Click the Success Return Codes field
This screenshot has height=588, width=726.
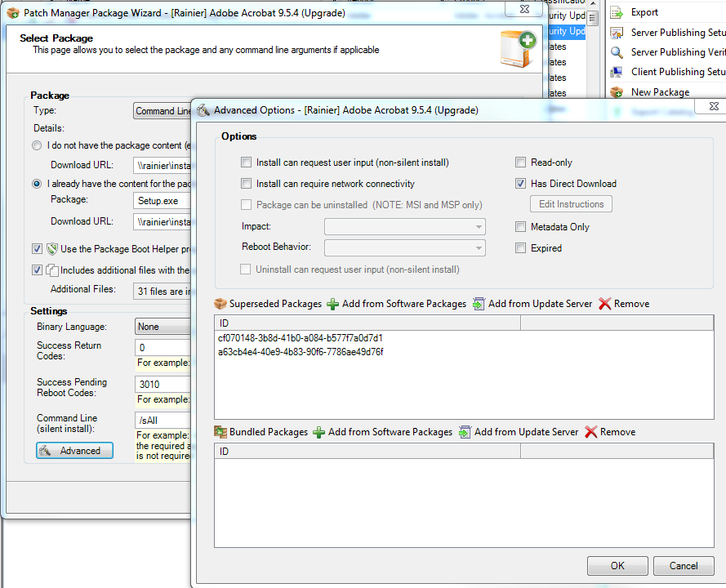point(163,347)
